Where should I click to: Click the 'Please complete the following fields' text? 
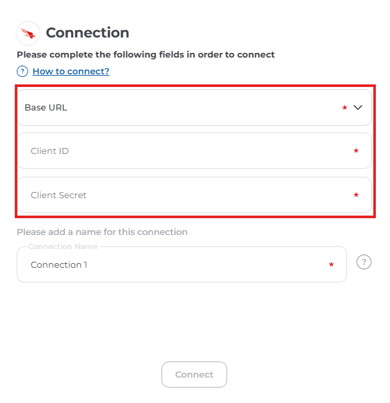point(146,55)
